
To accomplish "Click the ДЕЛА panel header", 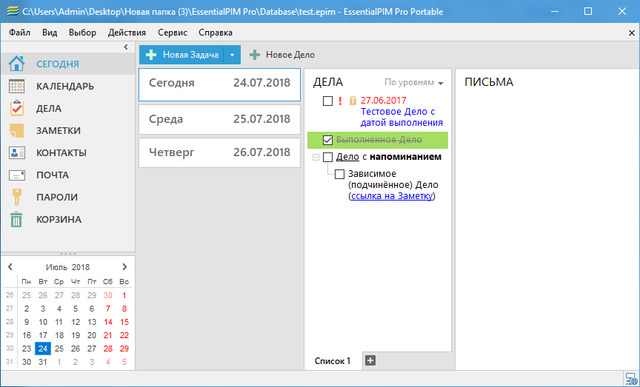I will [x=328, y=82].
